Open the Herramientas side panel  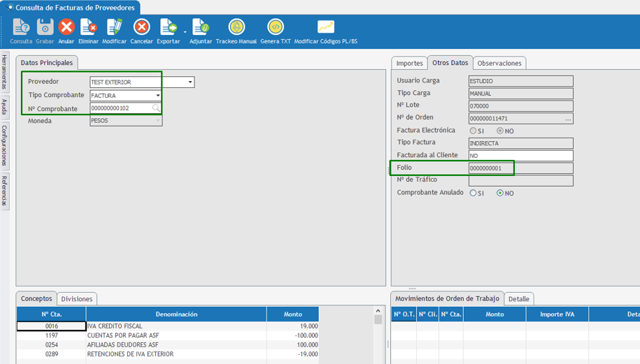(x=4, y=72)
